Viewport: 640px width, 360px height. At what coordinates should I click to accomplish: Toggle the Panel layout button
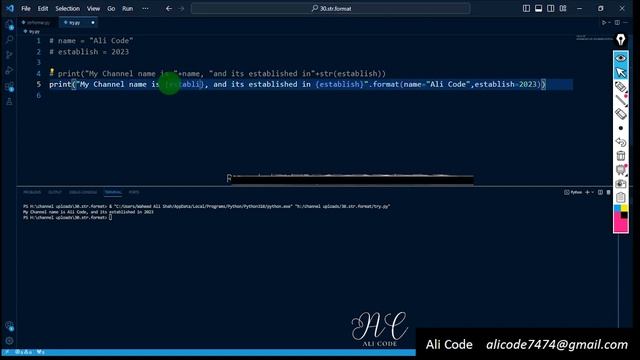click(538, 8)
